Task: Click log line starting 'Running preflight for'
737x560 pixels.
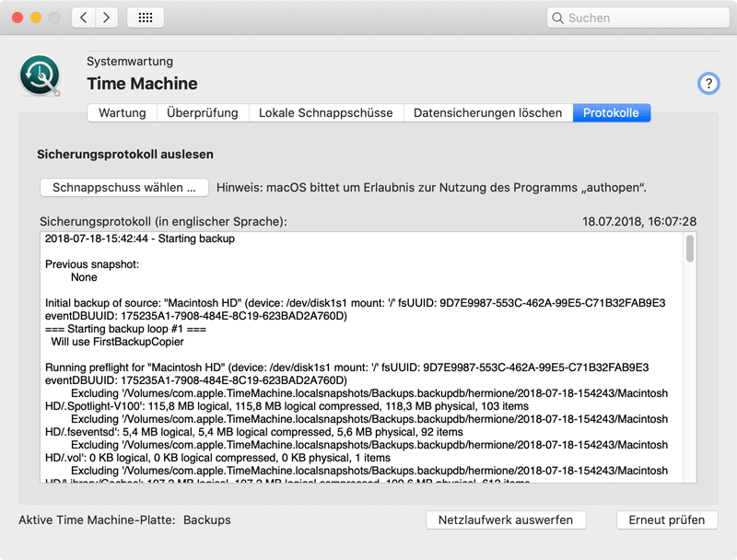Action: (x=347, y=367)
